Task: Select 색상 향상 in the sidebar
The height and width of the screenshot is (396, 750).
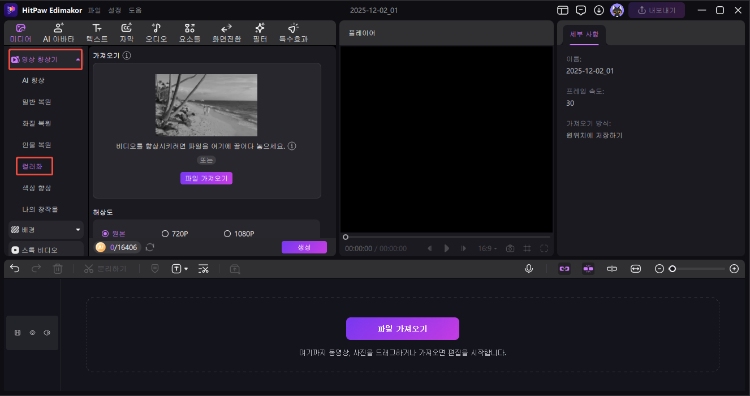Action: [x=36, y=188]
